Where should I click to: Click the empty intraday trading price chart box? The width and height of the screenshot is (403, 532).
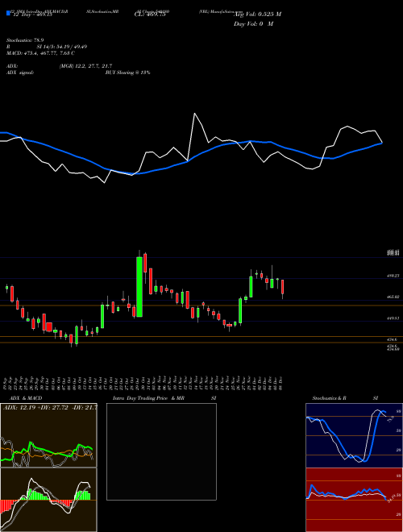tap(161, 451)
